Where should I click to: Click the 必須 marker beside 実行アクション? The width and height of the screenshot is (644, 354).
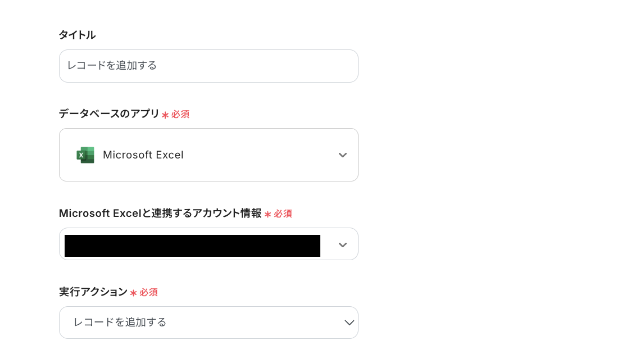pos(149,292)
